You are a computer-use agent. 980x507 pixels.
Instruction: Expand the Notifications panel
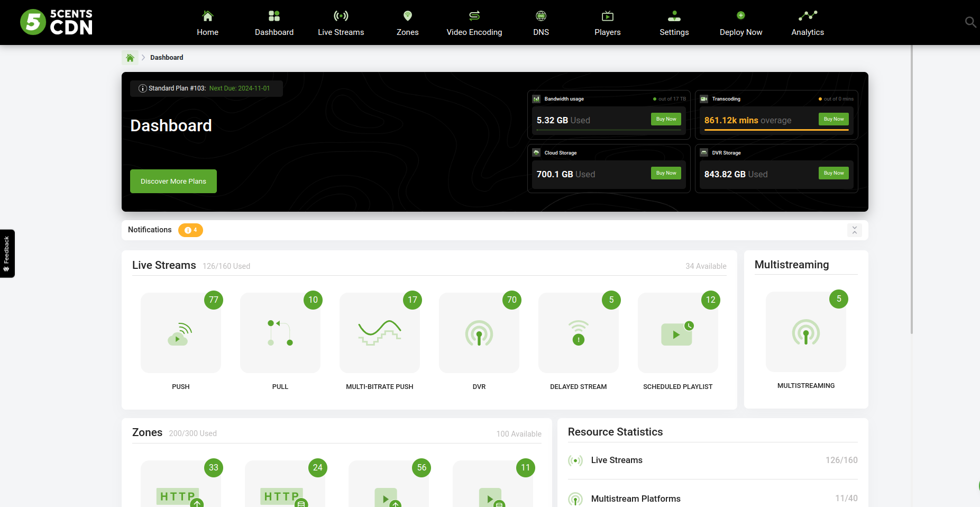pos(855,230)
